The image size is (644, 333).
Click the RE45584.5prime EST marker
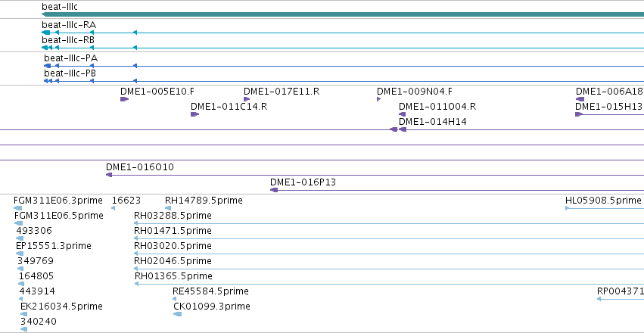[x=175, y=300]
